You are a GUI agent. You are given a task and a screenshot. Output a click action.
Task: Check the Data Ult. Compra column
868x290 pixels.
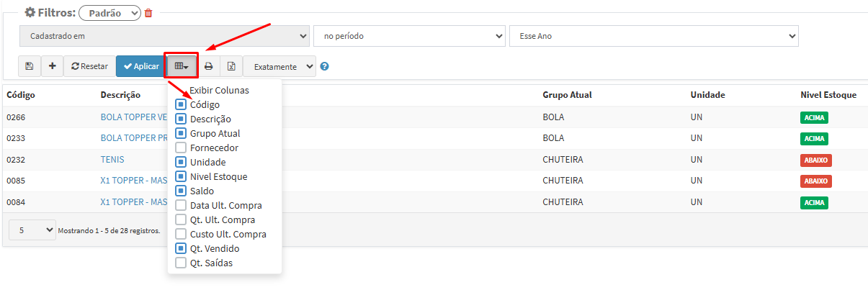tap(181, 205)
